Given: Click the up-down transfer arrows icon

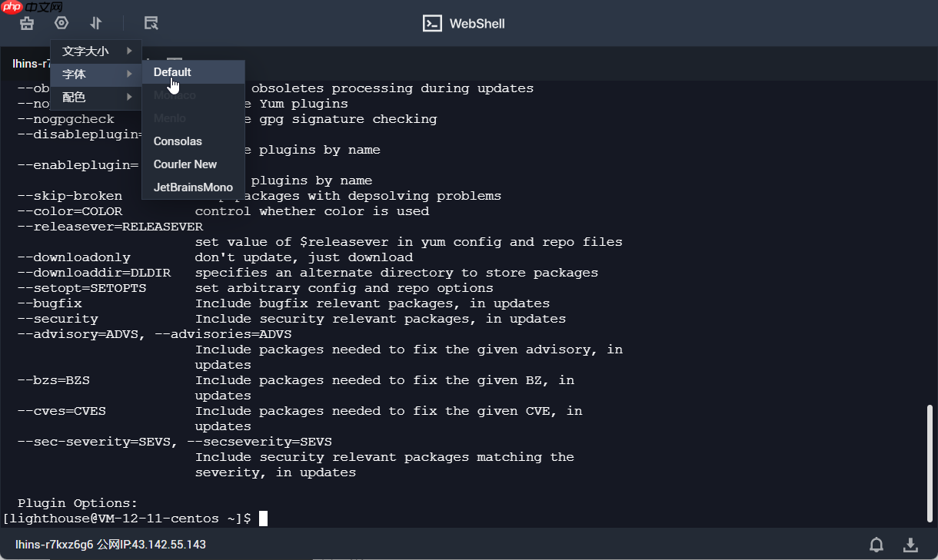Looking at the screenshot, I should [96, 23].
